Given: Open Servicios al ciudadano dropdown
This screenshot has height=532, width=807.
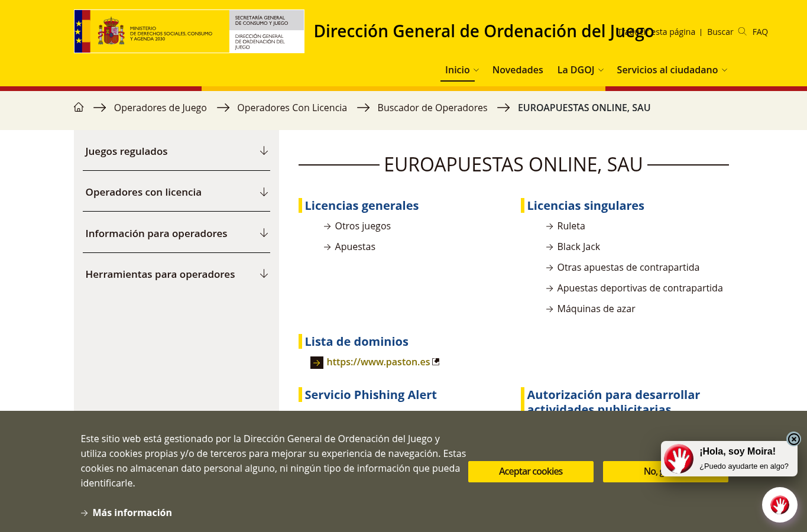Looking at the screenshot, I should pos(672,70).
